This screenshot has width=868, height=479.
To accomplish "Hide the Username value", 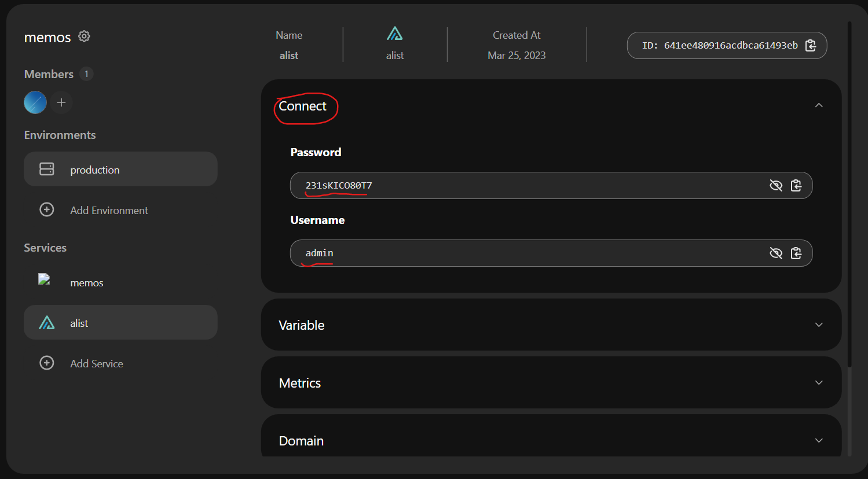I will pyautogui.click(x=776, y=253).
